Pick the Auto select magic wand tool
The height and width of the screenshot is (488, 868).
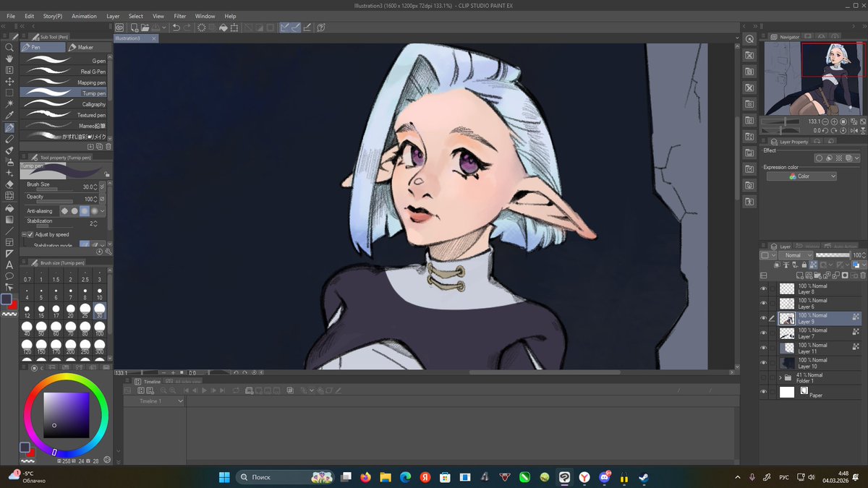click(x=9, y=104)
